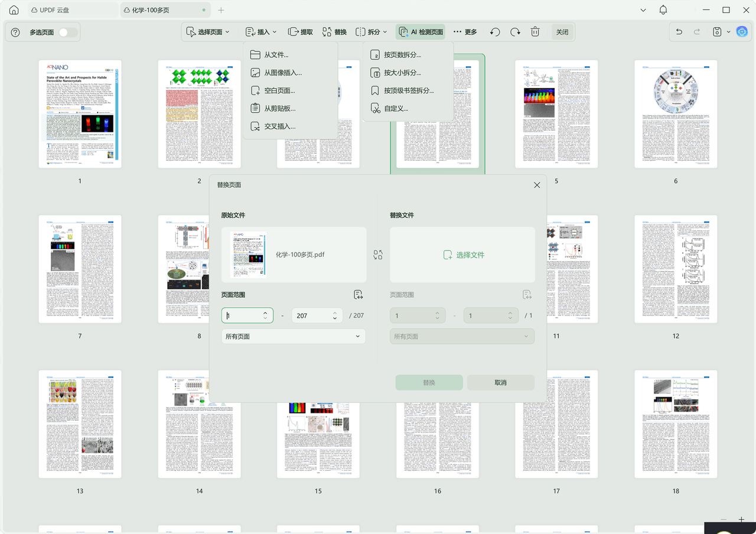
Task: Go to the home icon
Action: [14, 10]
